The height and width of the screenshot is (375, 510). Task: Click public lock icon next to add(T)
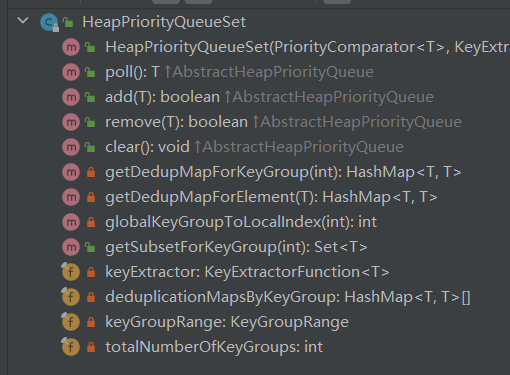pyautogui.click(x=90, y=97)
